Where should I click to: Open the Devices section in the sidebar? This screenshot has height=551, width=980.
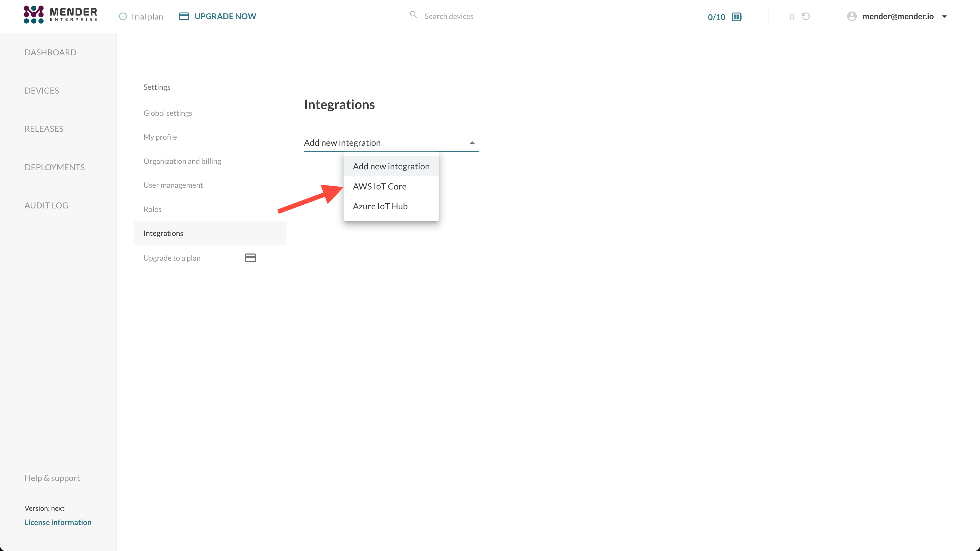[x=41, y=90]
